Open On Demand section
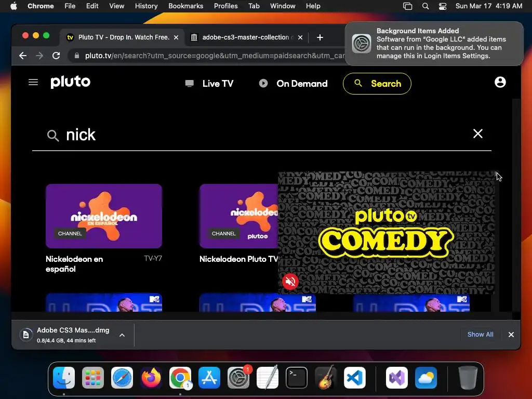 (293, 84)
